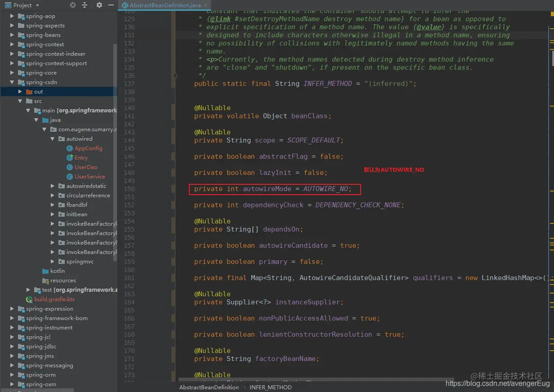Click the @value javadoc tag
Viewport: 554px width, 392px height.
(429, 27)
